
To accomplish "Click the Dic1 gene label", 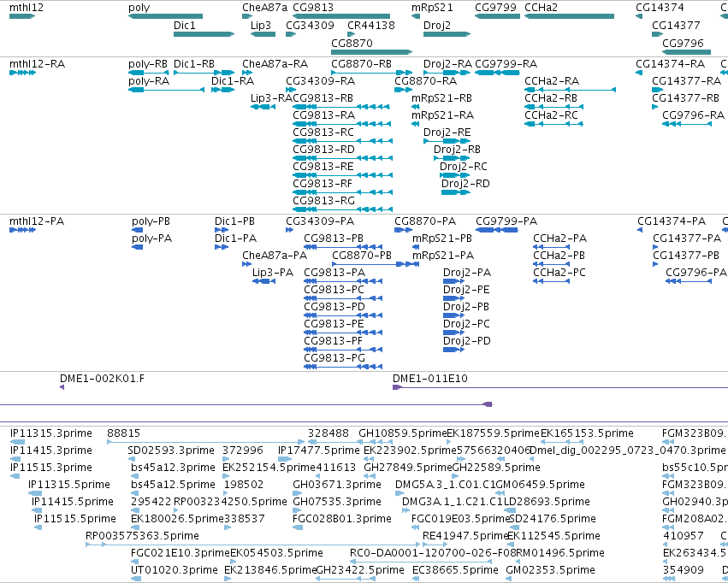I will point(184,25).
